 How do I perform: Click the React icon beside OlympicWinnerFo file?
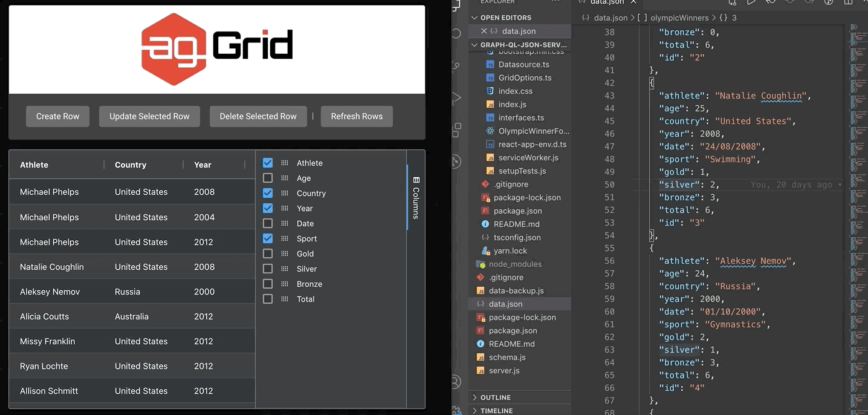click(490, 131)
